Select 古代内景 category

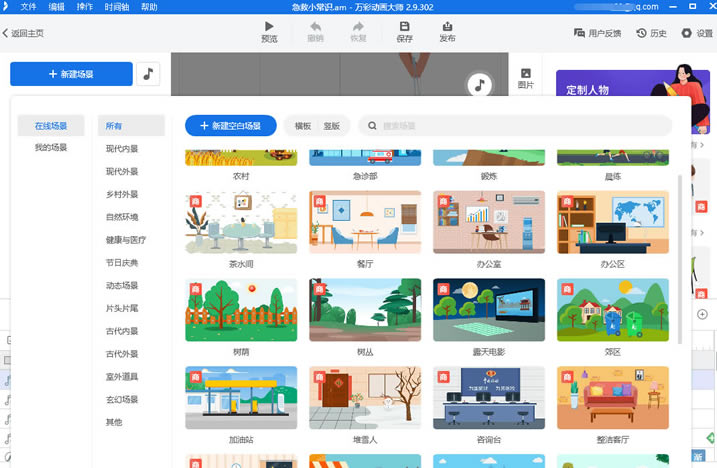click(122, 331)
